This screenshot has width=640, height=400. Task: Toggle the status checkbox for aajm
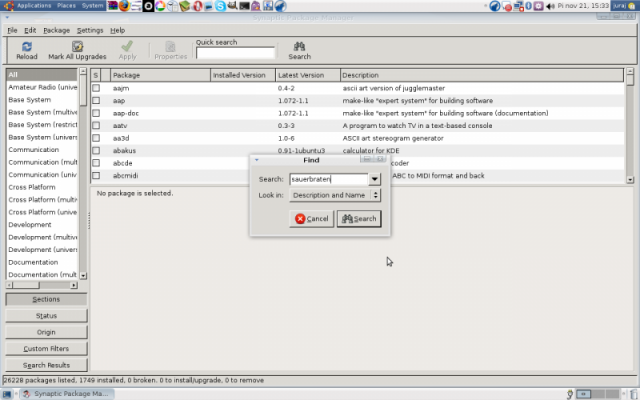96,88
